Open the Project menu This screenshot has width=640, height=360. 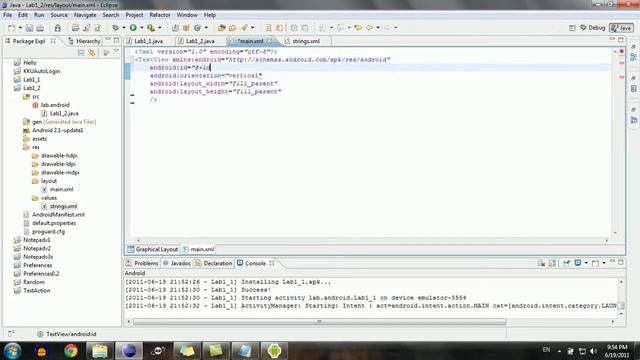point(134,15)
